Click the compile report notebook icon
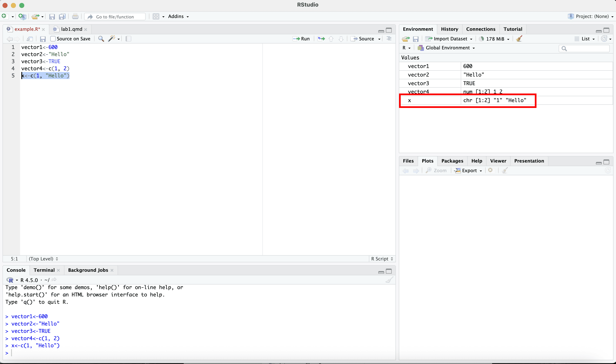Viewport: 616px width, 364px height. click(x=128, y=38)
